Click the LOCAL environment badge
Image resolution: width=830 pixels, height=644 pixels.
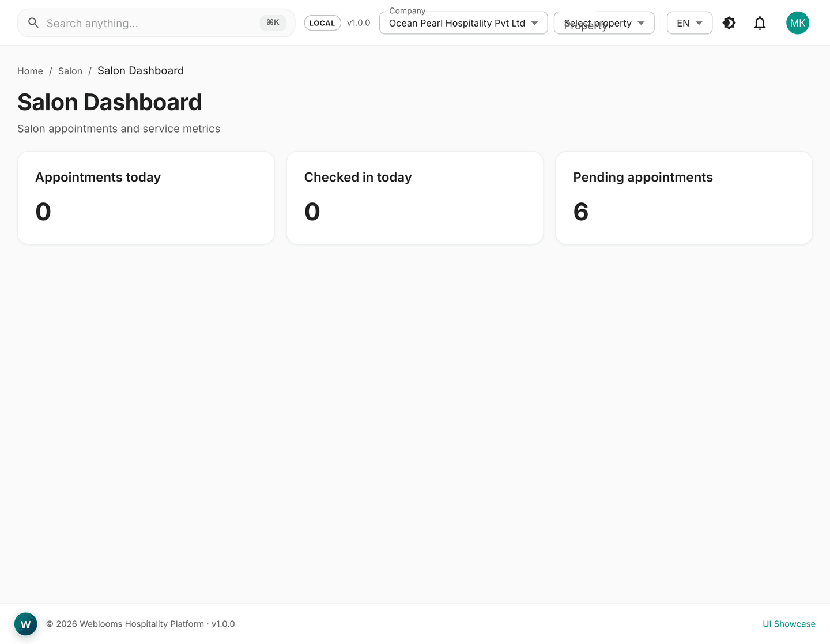(x=322, y=23)
